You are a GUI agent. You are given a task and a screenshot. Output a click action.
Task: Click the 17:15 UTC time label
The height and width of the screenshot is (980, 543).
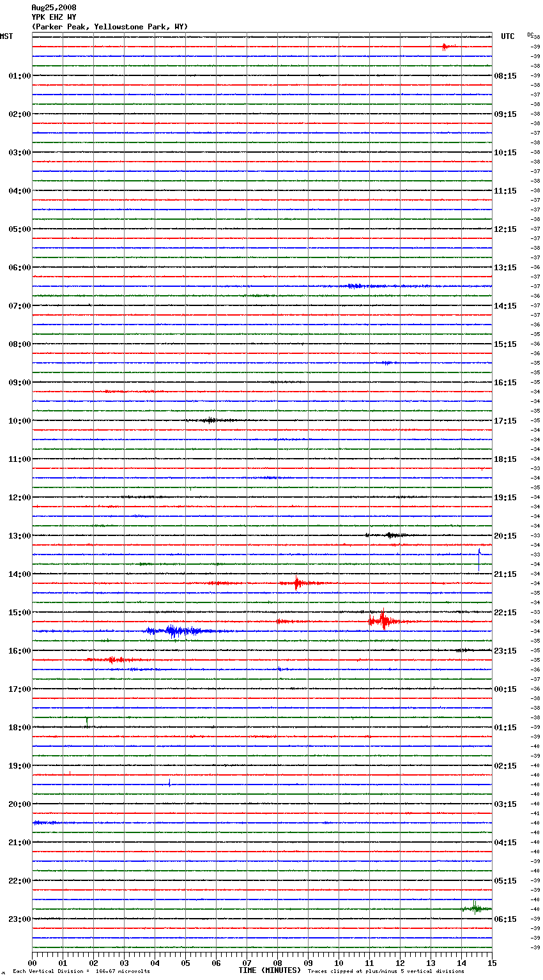coord(505,421)
